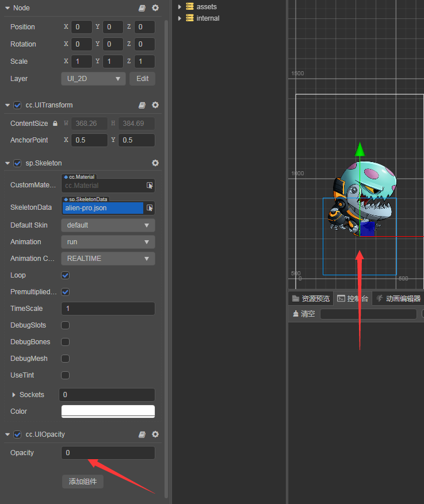Collapse the sp.Skeleton section
This screenshot has height=504, width=424.
pyautogui.click(x=7, y=163)
